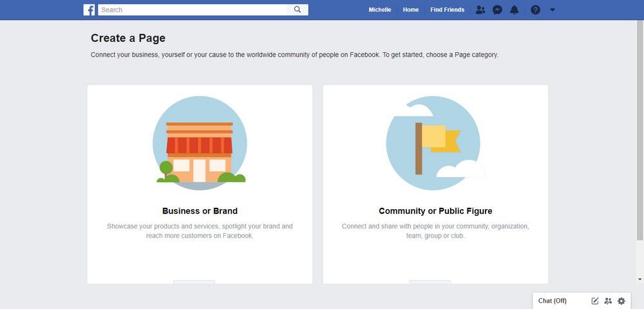Click the 'Connect and share with people' description
Viewport: 644px width, 309px height.
[x=435, y=231]
